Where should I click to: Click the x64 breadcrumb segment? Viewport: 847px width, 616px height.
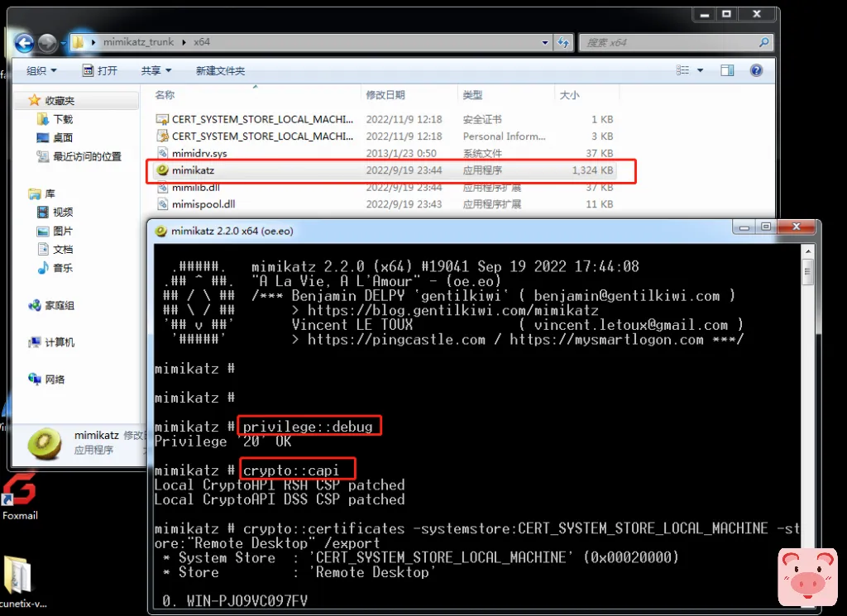pos(202,42)
